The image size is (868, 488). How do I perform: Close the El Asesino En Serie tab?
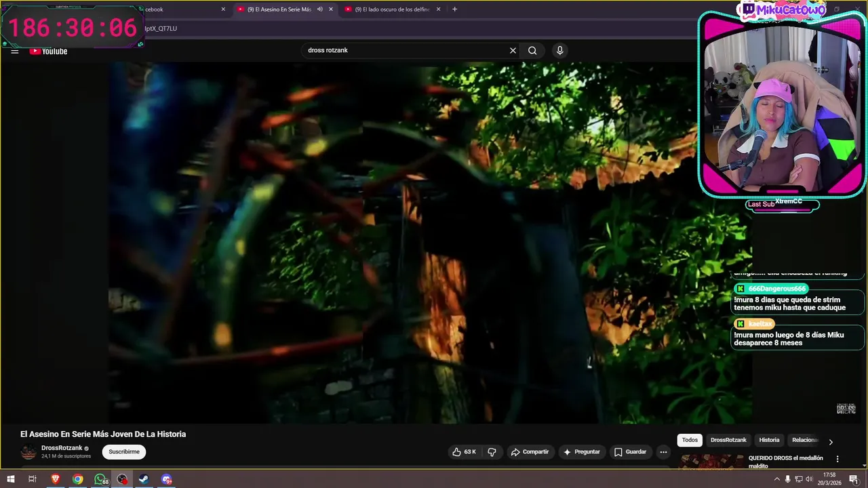click(x=331, y=9)
